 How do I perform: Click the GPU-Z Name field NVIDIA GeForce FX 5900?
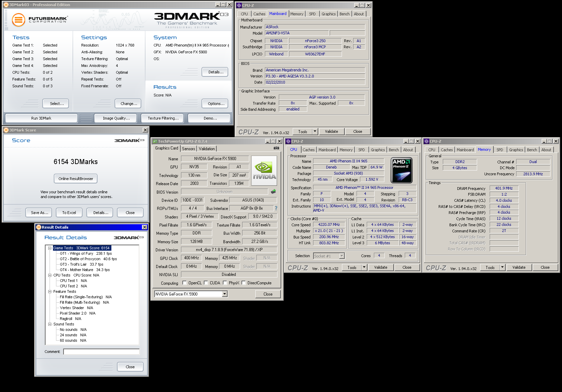coord(215,159)
